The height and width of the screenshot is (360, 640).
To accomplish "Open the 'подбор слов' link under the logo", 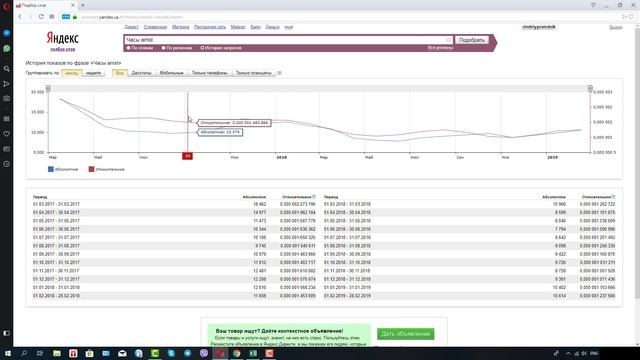I will tap(62, 49).
